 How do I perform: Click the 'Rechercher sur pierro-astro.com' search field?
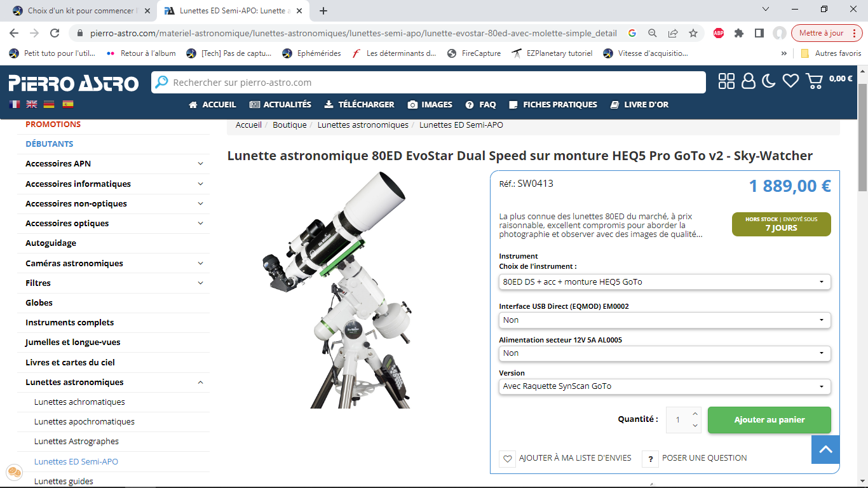428,83
